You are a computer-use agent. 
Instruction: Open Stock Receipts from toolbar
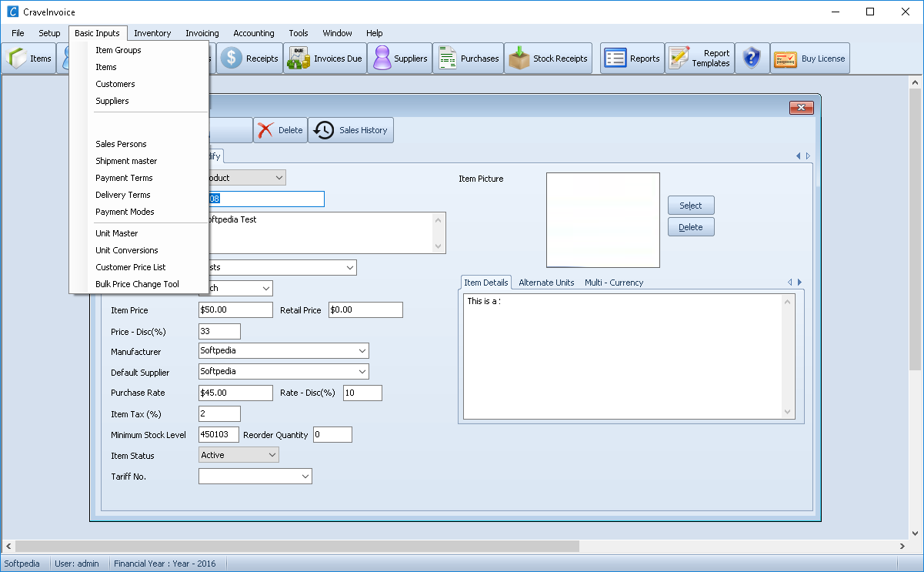point(548,59)
